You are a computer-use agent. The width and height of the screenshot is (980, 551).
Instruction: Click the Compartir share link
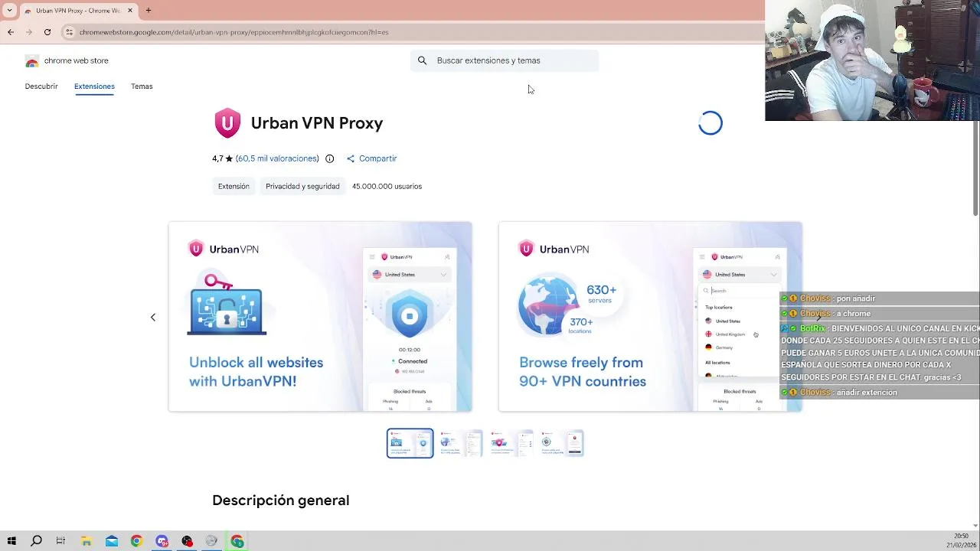click(371, 158)
